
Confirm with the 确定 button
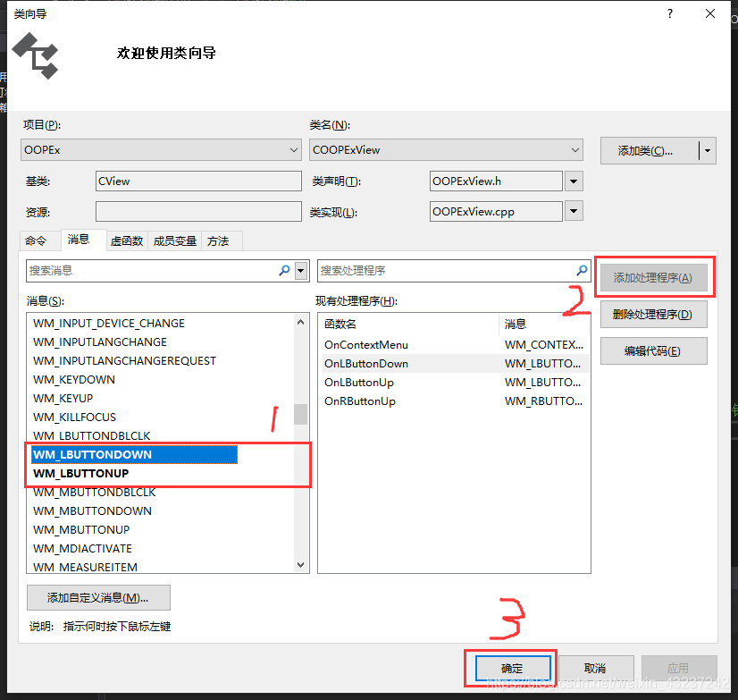512,669
